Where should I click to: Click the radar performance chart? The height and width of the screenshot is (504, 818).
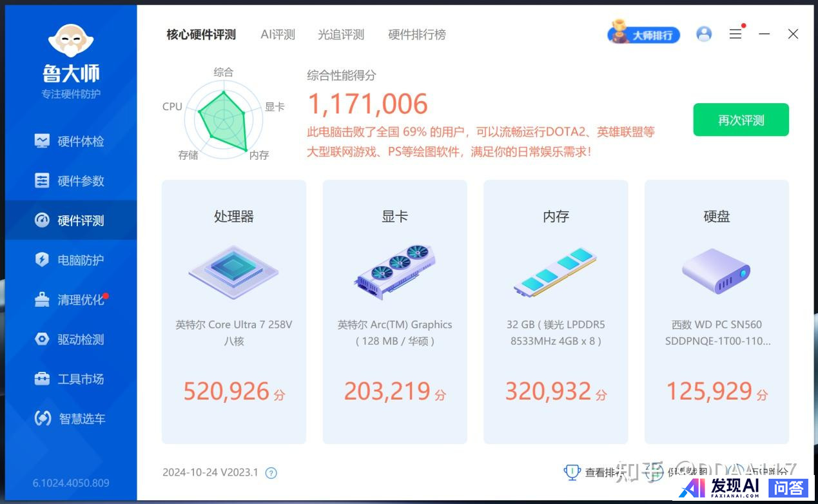click(x=224, y=118)
